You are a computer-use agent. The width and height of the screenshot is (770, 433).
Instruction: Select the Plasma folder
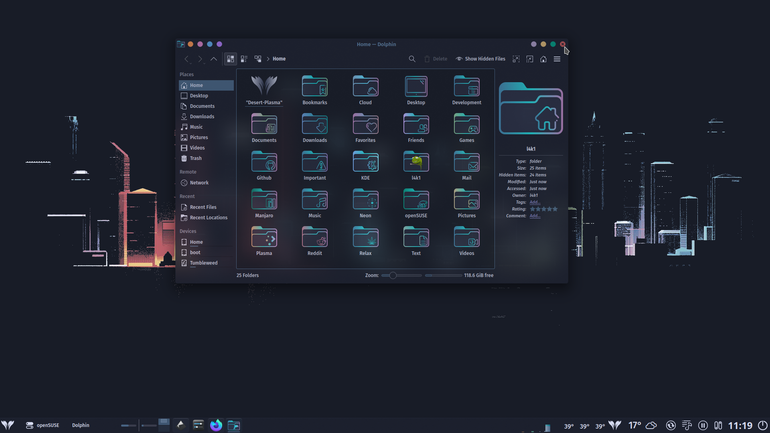(x=264, y=241)
